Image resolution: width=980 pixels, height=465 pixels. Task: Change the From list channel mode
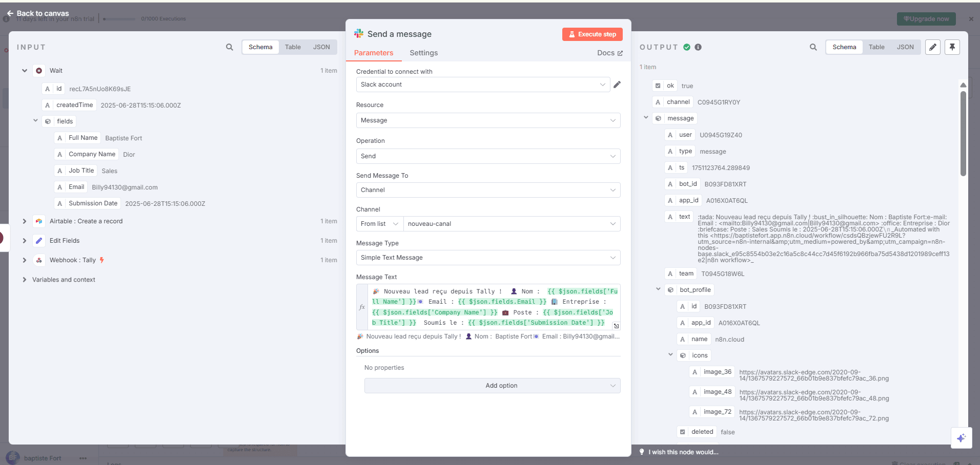[380, 224]
